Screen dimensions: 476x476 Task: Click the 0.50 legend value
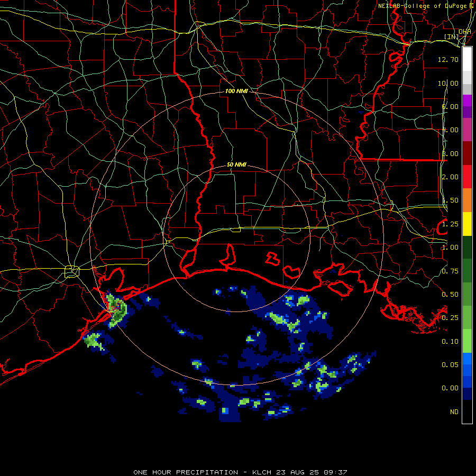tap(450, 295)
